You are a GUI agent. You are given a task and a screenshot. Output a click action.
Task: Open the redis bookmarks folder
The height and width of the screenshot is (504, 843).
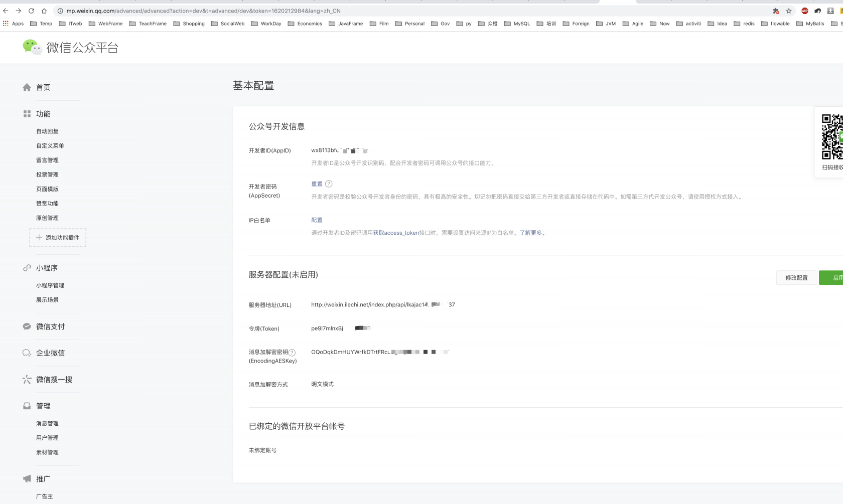pos(744,24)
